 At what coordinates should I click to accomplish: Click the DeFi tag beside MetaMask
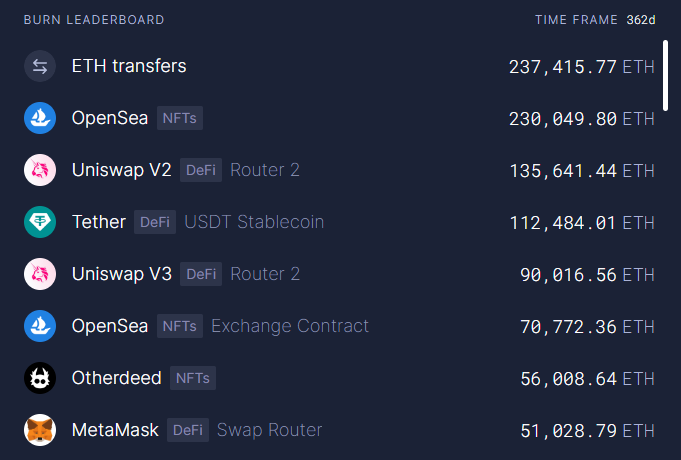(188, 430)
